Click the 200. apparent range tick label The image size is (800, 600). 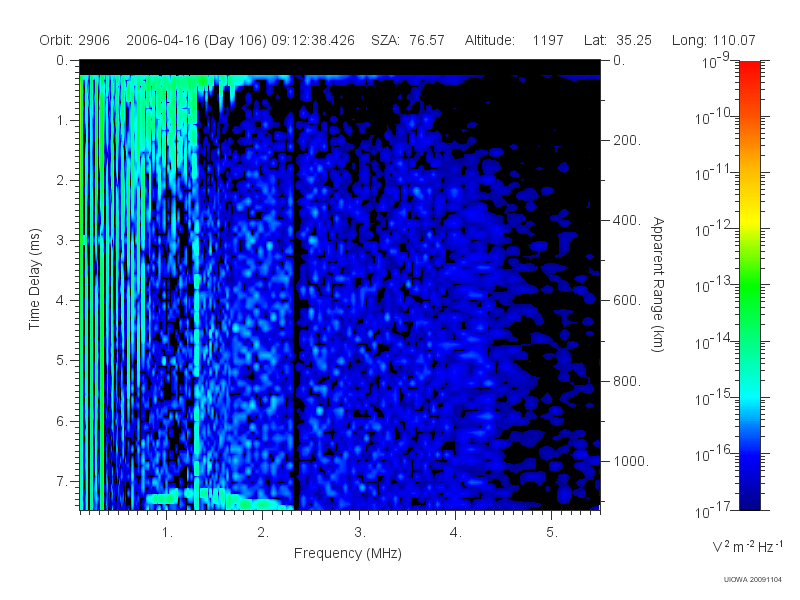[627, 140]
